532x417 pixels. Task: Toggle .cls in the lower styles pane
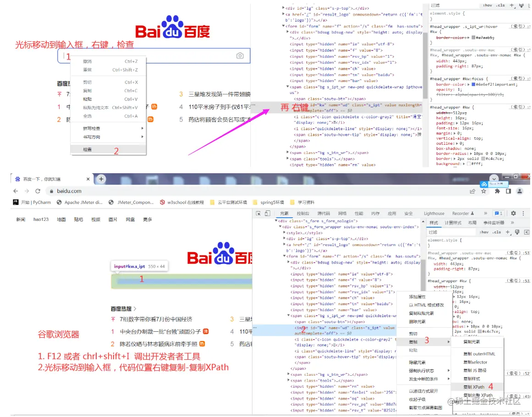tap(497, 232)
